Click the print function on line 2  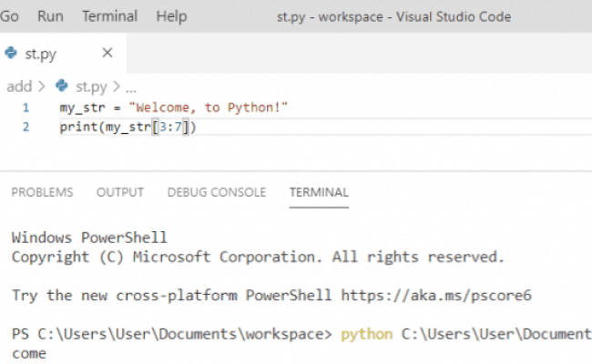[79, 127]
